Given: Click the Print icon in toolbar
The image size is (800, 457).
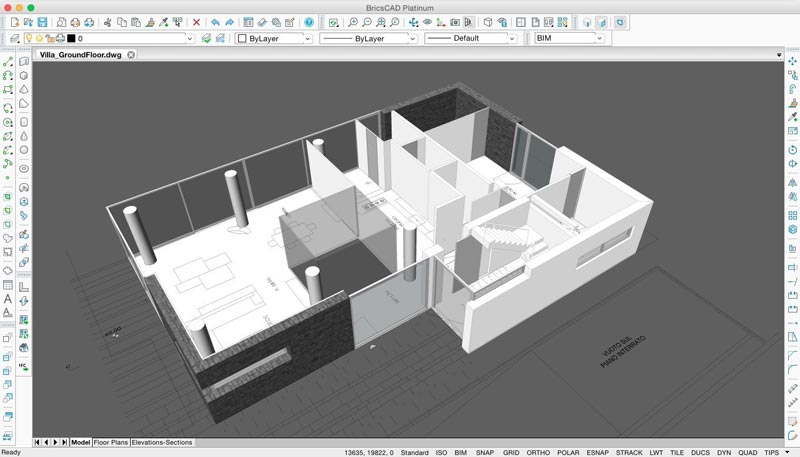Looking at the screenshot, I should (75, 22).
